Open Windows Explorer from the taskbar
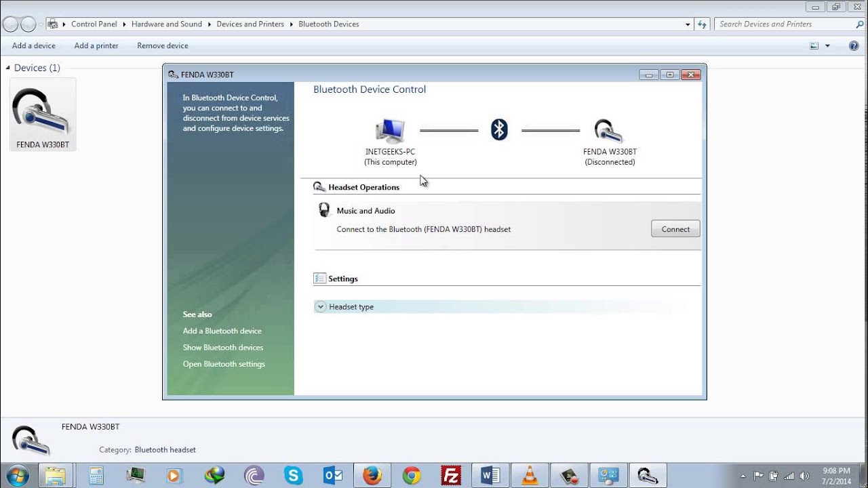 (x=55, y=476)
